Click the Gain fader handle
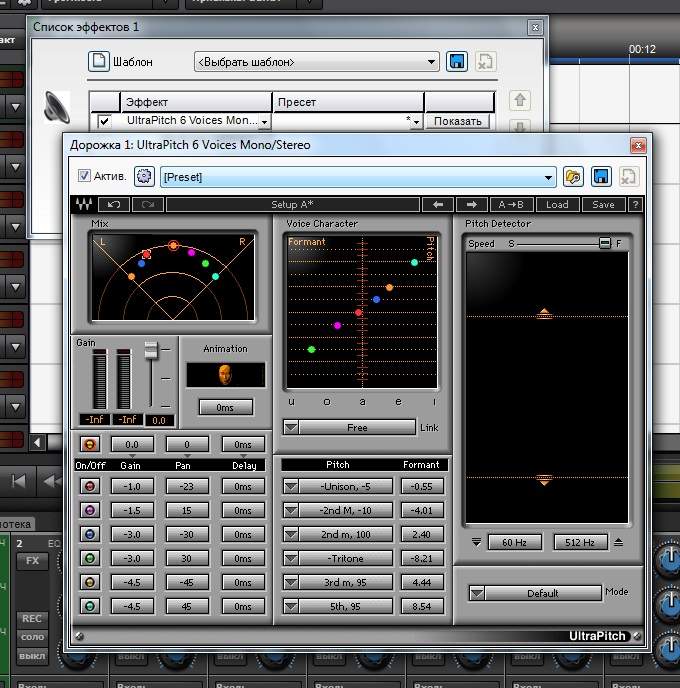The height and width of the screenshot is (688, 680). (151, 350)
